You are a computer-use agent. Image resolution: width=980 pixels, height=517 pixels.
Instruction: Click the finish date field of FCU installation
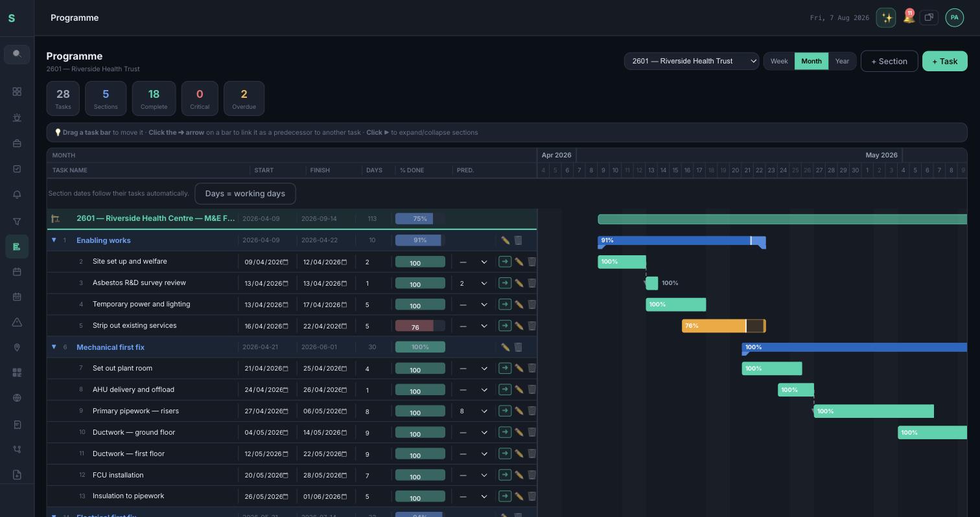click(325, 475)
